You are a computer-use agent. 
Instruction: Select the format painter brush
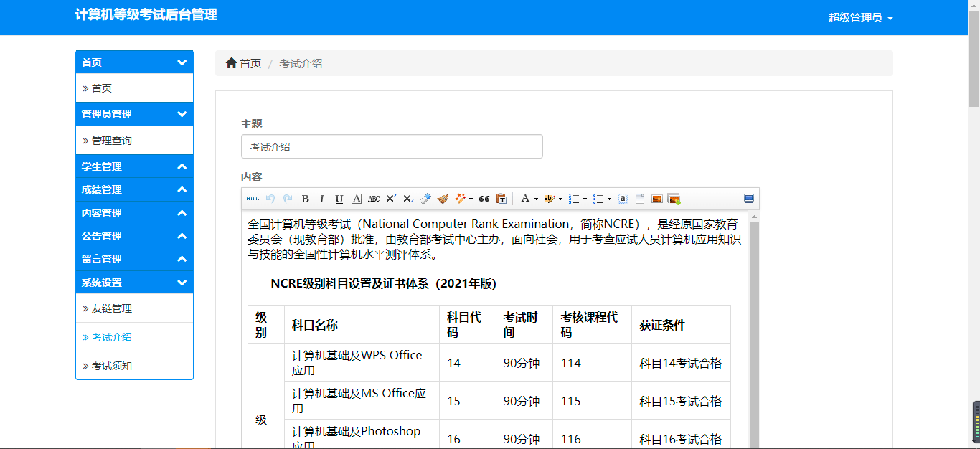coord(443,199)
